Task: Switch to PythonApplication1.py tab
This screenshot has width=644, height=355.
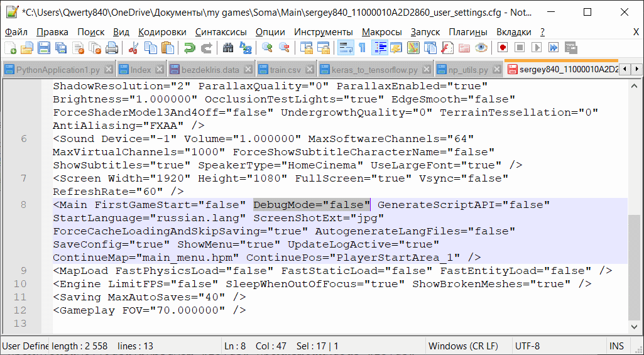Action: [58, 70]
